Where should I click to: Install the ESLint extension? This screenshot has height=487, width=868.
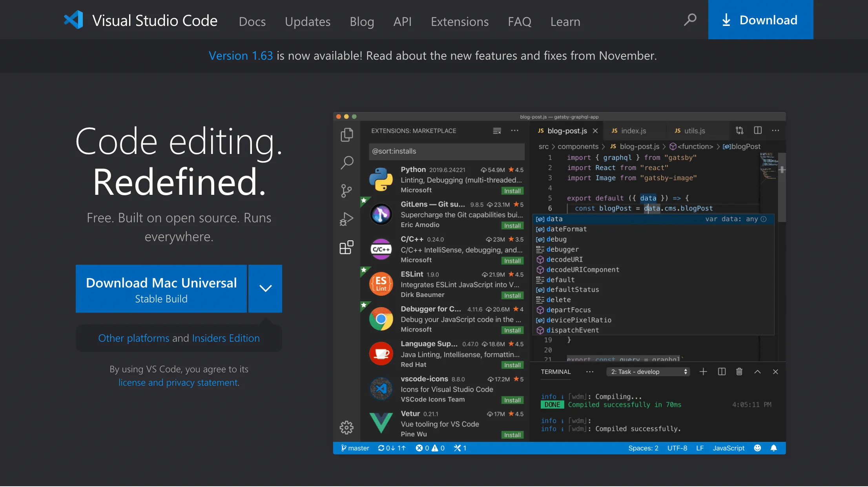click(x=512, y=295)
